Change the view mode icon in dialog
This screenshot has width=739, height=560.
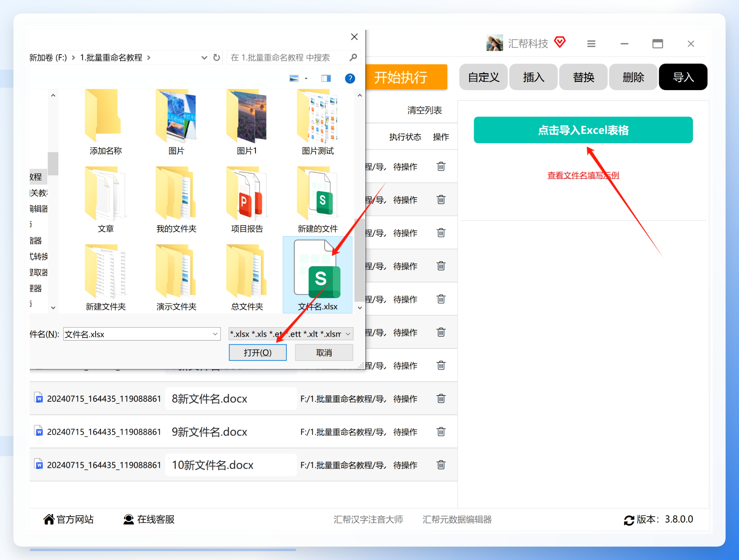tap(294, 78)
